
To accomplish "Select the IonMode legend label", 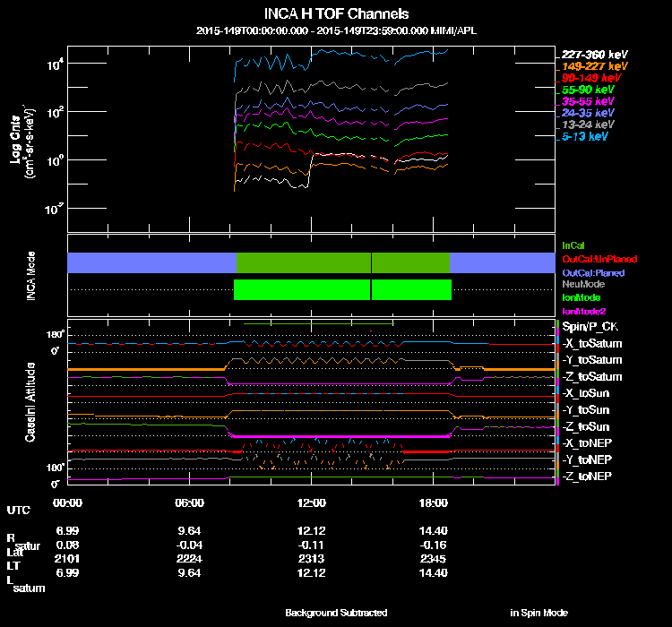I will coord(582,297).
